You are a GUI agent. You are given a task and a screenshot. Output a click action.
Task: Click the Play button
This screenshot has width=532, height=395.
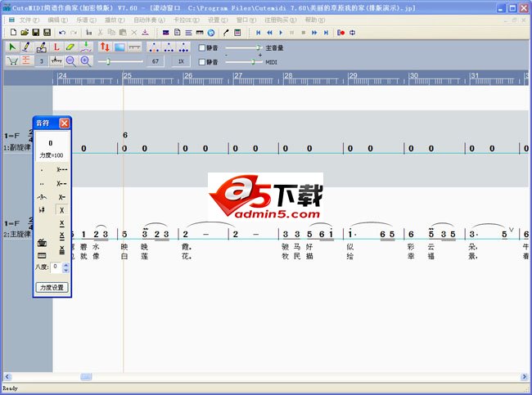281,33
